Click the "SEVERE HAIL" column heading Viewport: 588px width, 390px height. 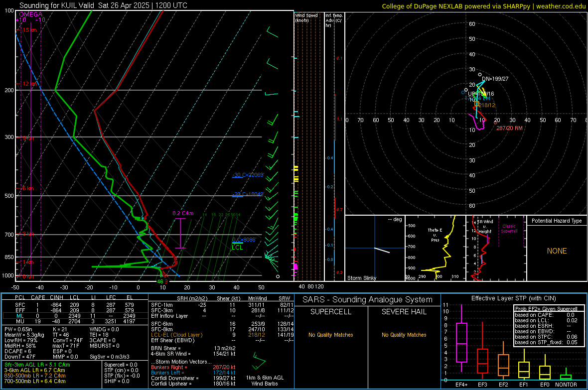pyautogui.click(x=404, y=312)
